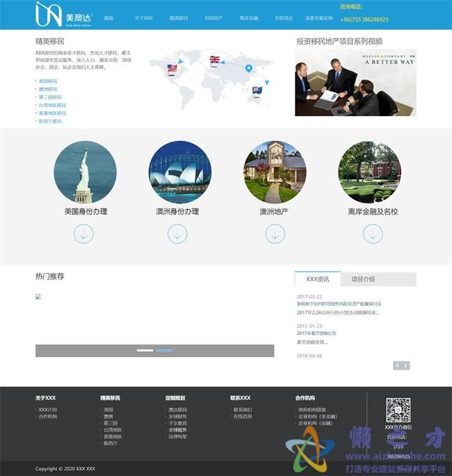Select the first white carousel slide indicator
The image size is (452, 476).
pos(145,350)
